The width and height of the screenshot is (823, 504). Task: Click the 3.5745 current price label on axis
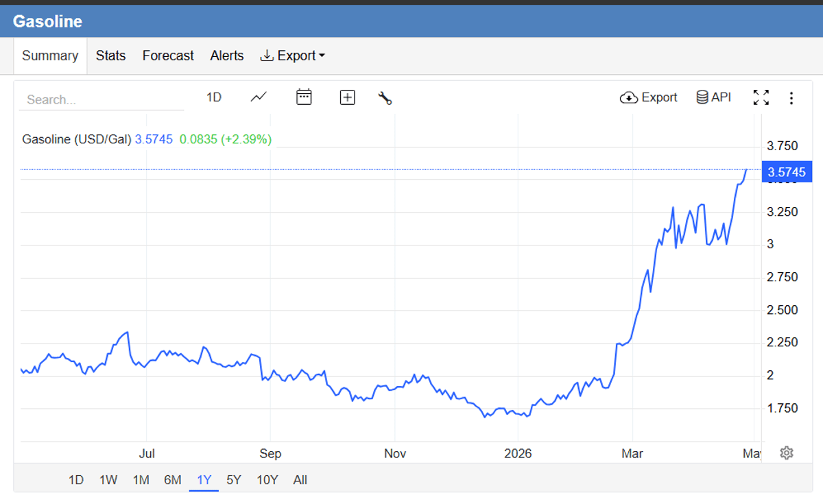coord(787,171)
